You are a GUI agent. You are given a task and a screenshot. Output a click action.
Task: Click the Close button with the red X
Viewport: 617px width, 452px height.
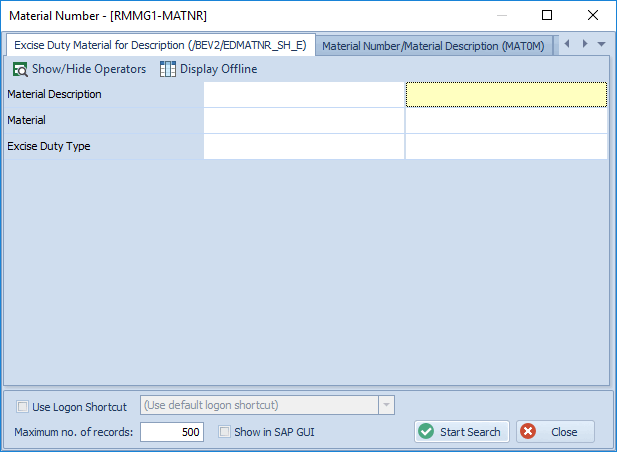tap(555, 432)
